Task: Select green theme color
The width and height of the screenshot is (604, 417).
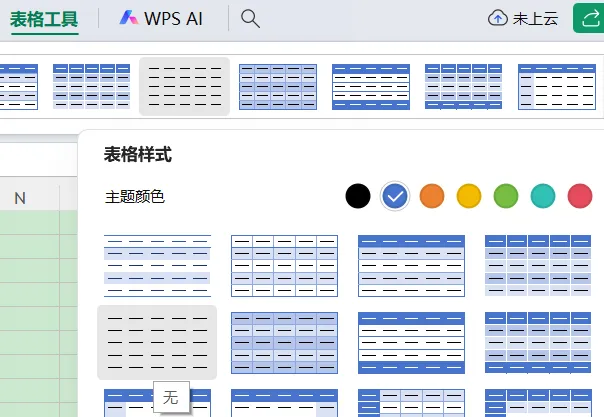Action: pyautogui.click(x=506, y=196)
